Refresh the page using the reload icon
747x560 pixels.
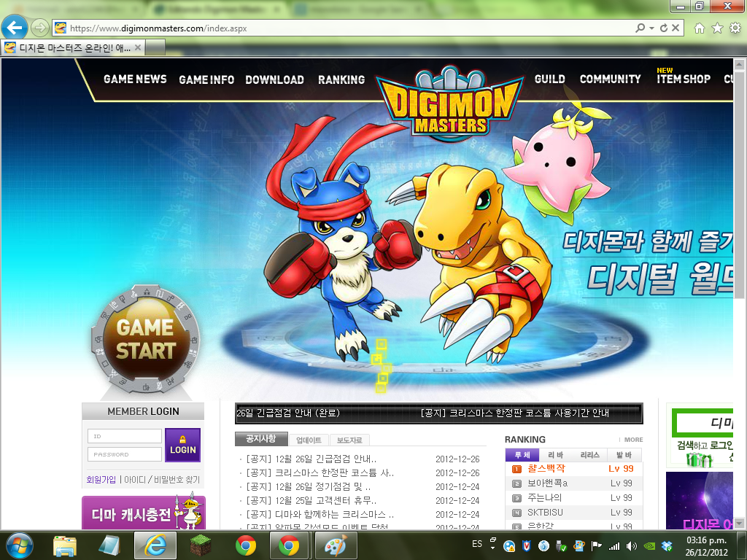click(x=664, y=28)
